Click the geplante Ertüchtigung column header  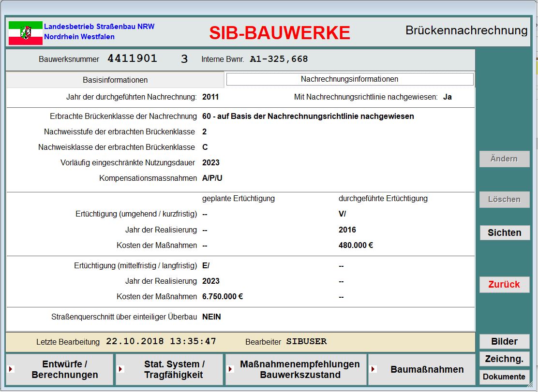point(239,199)
